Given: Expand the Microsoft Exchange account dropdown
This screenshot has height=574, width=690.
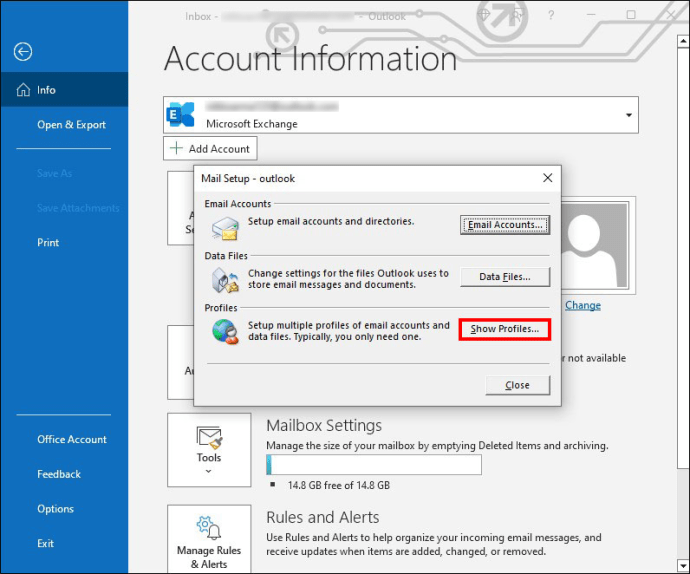Looking at the screenshot, I should [629, 115].
